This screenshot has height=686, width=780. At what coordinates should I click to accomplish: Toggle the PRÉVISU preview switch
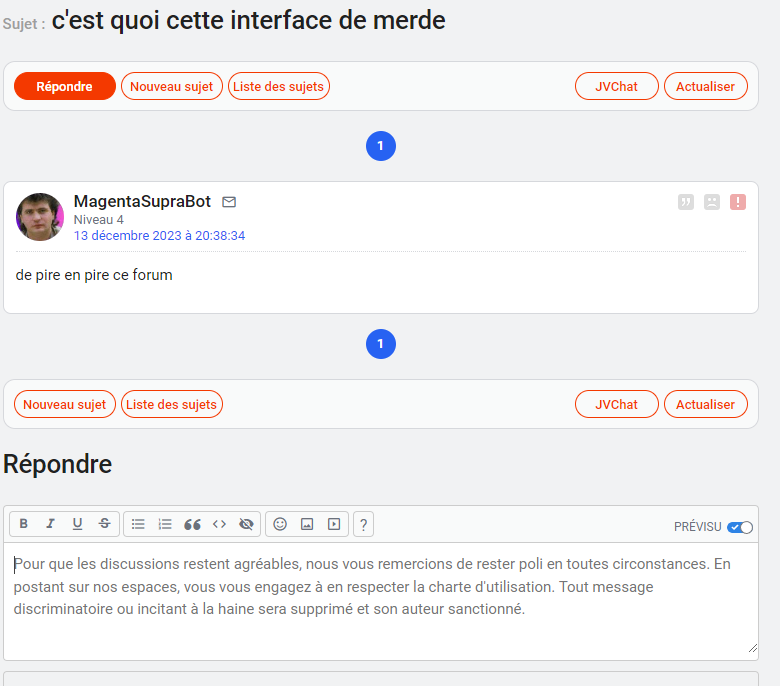pos(740,527)
